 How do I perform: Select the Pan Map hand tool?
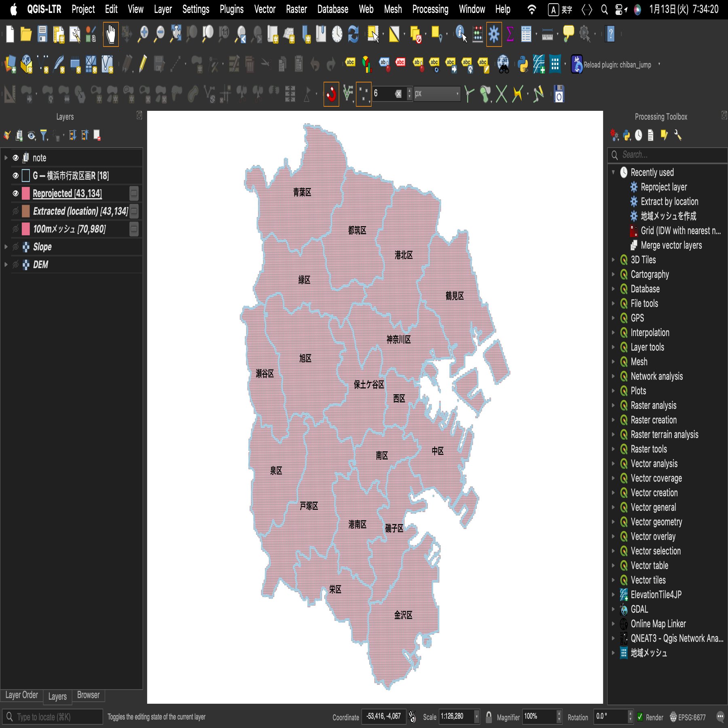click(110, 34)
